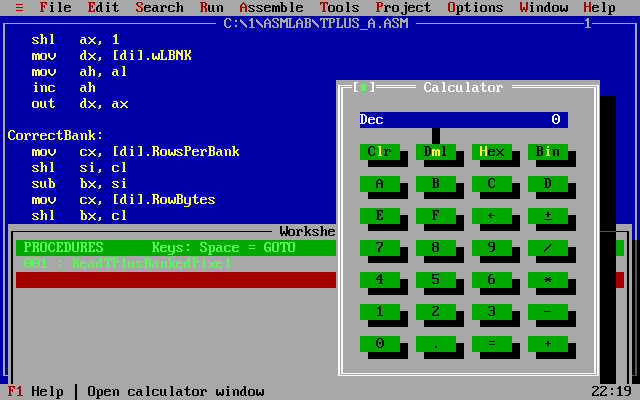Viewport: 640px width, 400px height.
Task: Click the line 'shl bx, cl'
Action: pos(79,216)
